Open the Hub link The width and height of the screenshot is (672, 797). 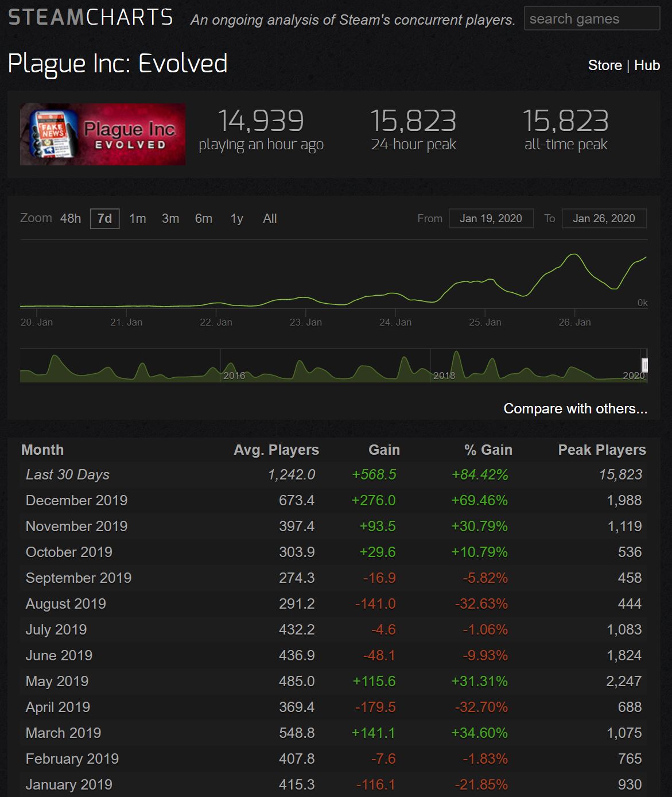pyautogui.click(x=647, y=65)
